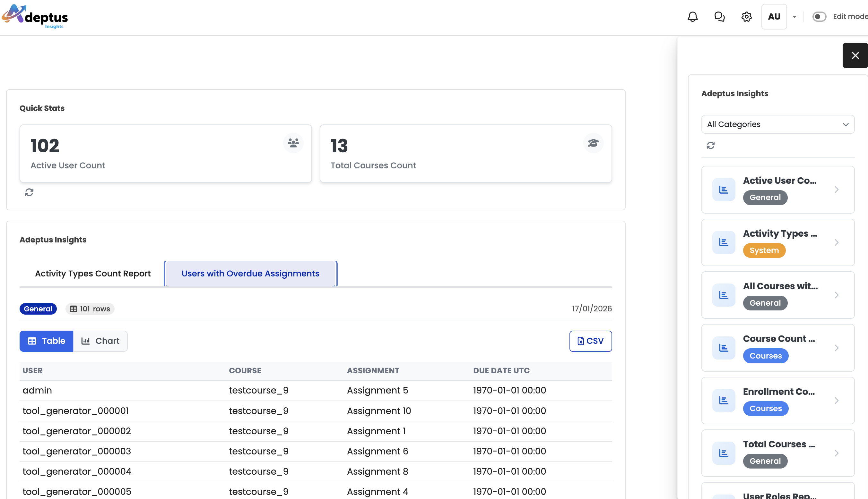Open Enrollment Co... report item

coord(777,401)
